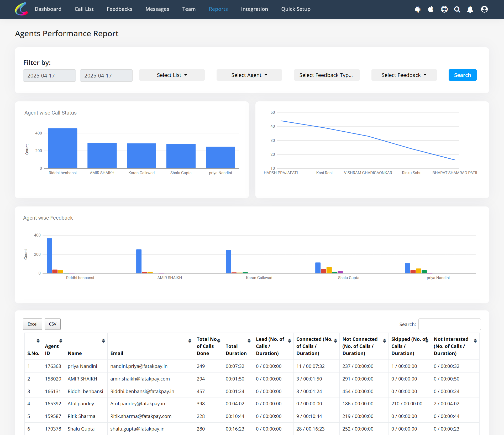Open the help support lifebuoy icon
This screenshot has width=504, height=435.
click(444, 9)
